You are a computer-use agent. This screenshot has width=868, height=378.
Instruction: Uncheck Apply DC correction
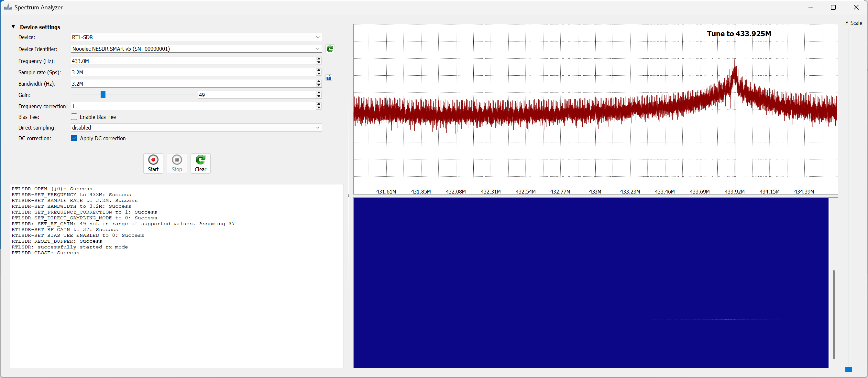pyautogui.click(x=74, y=138)
